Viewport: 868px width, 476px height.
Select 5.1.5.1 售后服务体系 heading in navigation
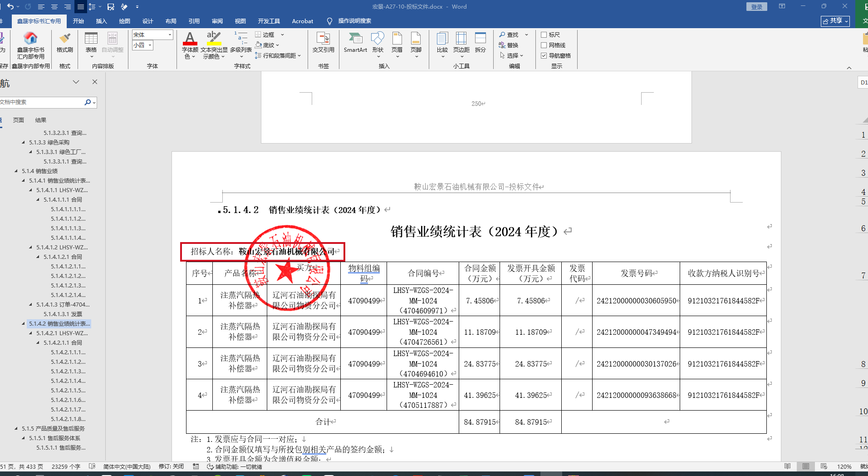[x=55, y=438]
